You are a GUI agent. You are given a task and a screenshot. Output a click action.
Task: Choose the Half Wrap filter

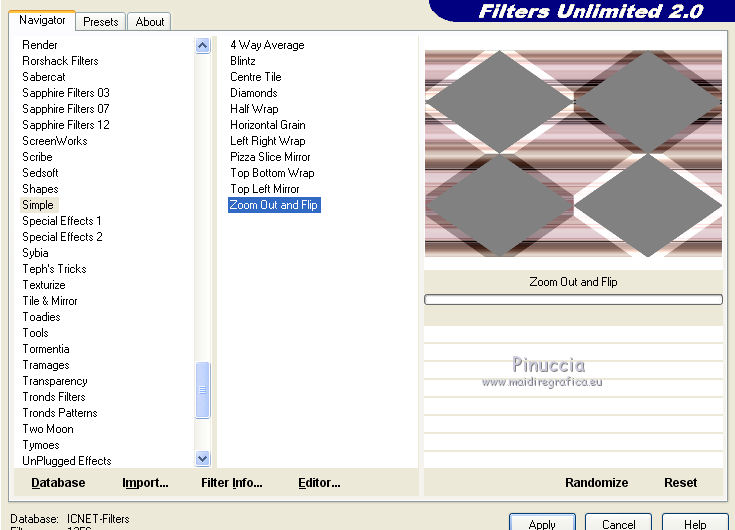pyautogui.click(x=254, y=109)
